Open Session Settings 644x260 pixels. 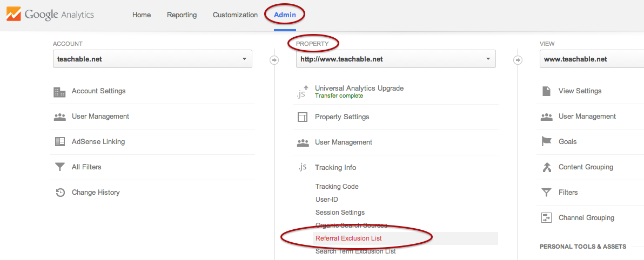(340, 213)
